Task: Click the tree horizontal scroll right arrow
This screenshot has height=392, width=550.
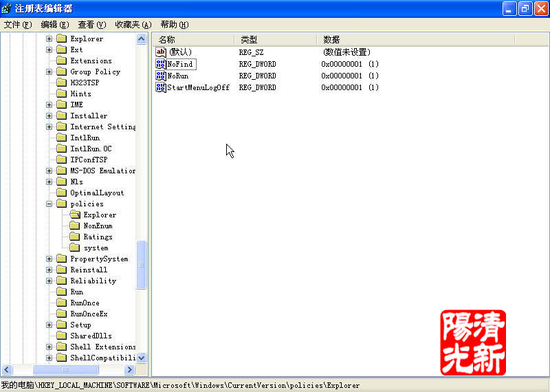Action: click(129, 369)
